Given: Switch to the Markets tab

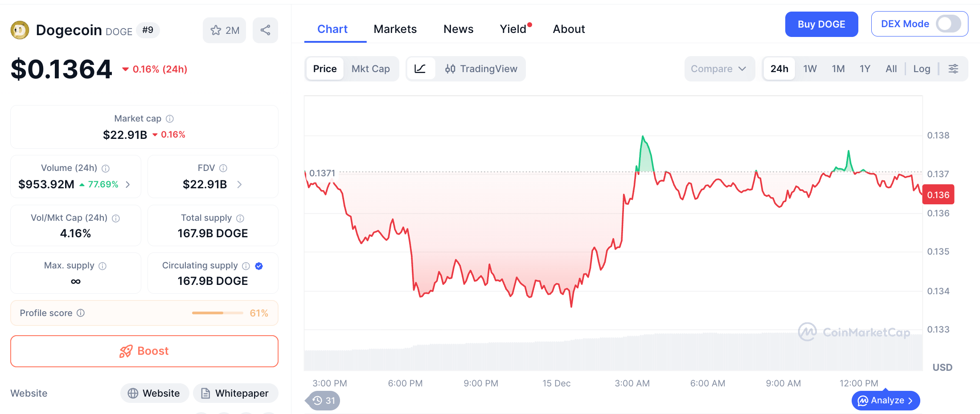Looking at the screenshot, I should pyautogui.click(x=395, y=28).
